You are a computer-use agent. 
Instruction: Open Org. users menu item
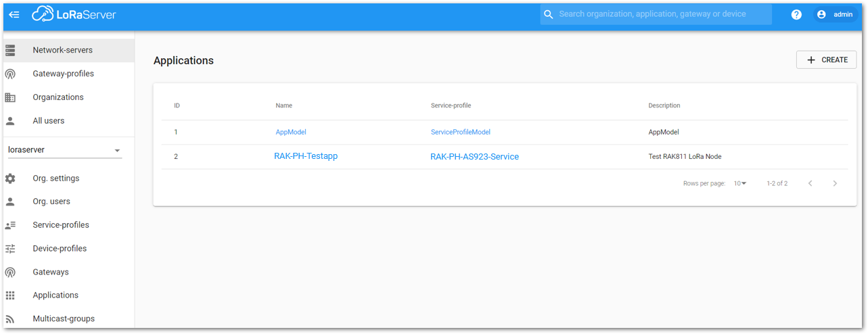click(69, 201)
